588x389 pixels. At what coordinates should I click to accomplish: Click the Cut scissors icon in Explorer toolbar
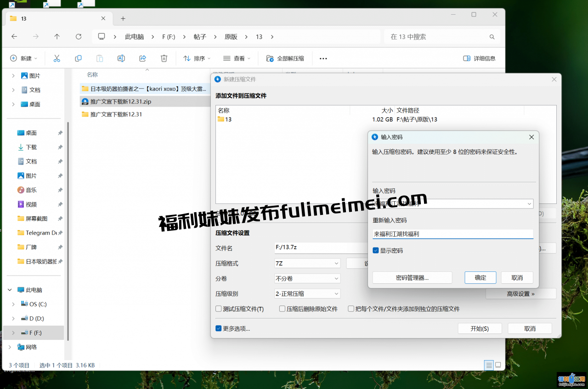pos(57,58)
